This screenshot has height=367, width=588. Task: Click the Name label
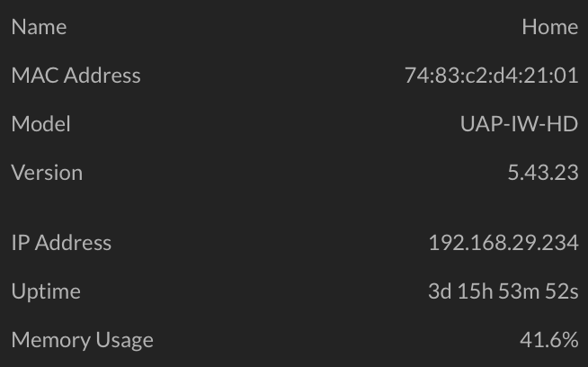[x=39, y=27]
